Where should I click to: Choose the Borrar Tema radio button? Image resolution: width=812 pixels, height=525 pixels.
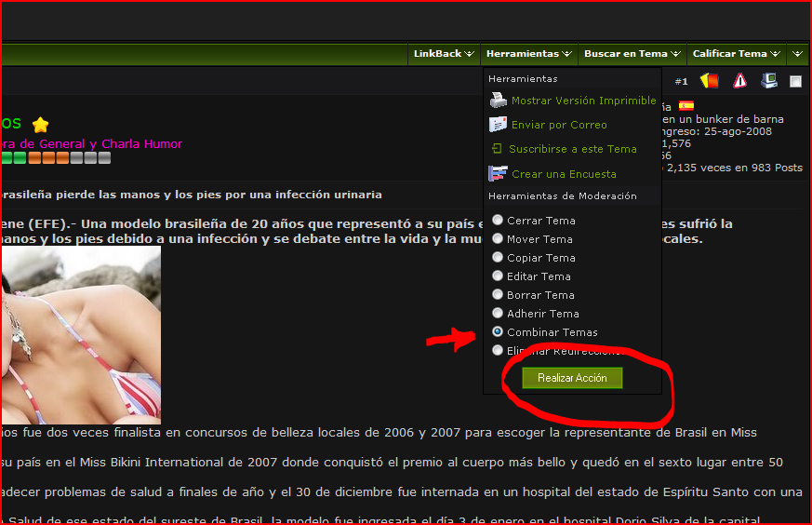click(499, 295)
